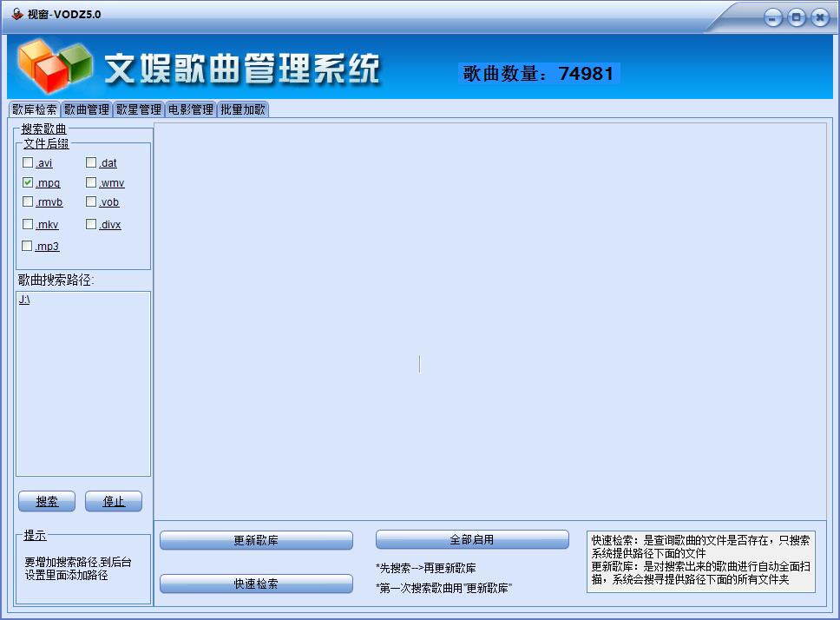Open the 歌星管理 tab

[138, 109]
